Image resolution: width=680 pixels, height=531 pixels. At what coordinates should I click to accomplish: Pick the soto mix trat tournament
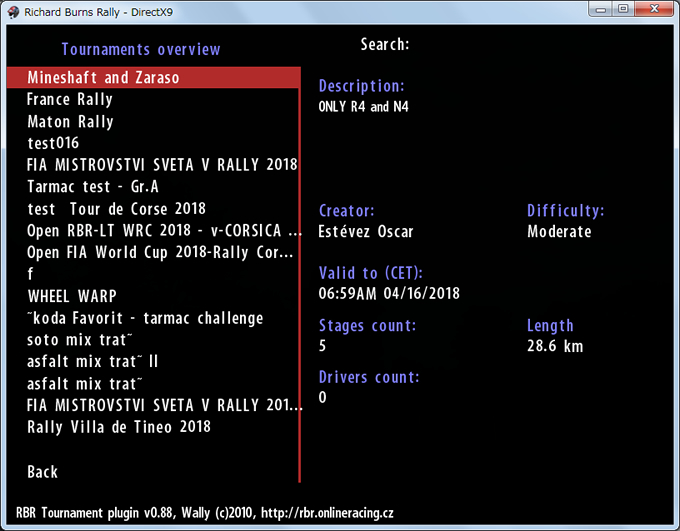(79, 340)
